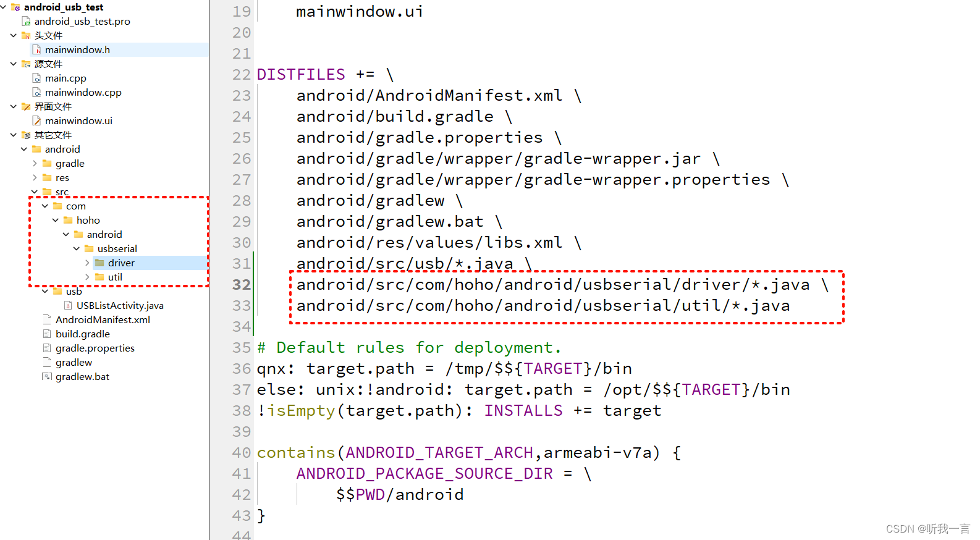Select the usbserial folder label
The width and height of the screenshot is (980, 540).
tap(117, 248)
